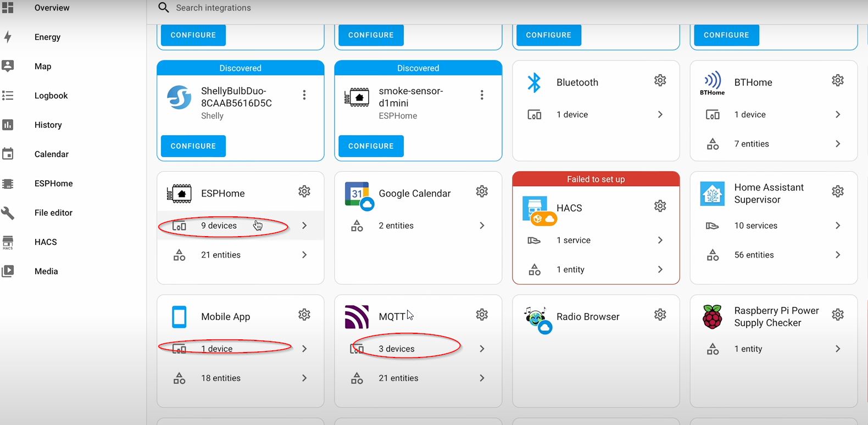Screen dimensions: 868x425
Task: Expand Mobile App 18 entities chevron
Action: click(304, 378)
